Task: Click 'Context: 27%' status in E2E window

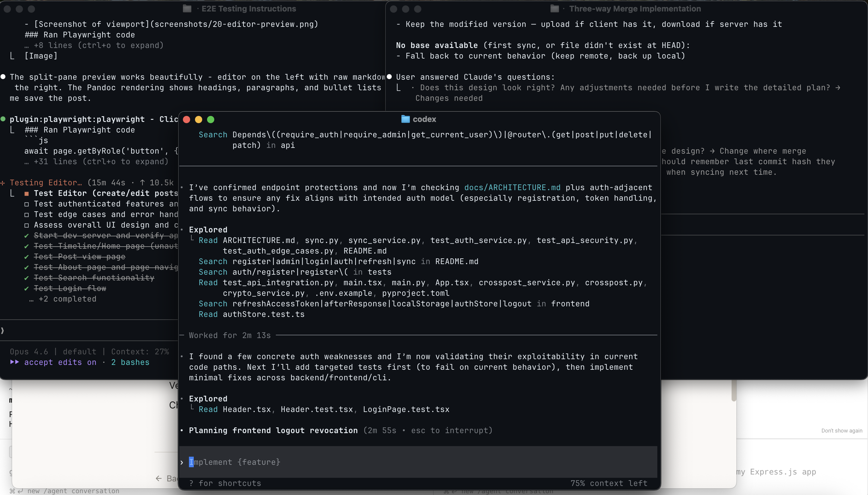Action: 140,352
